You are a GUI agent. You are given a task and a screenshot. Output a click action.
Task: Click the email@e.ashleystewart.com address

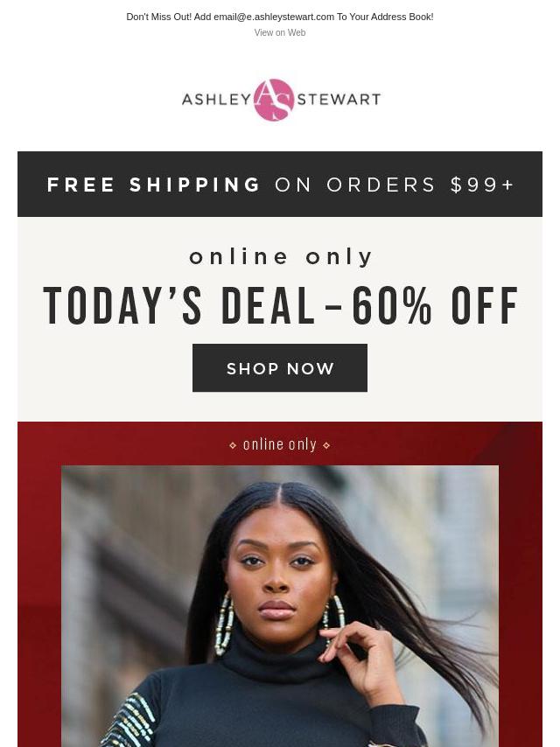pyautogui.click(x=274, y=17)
